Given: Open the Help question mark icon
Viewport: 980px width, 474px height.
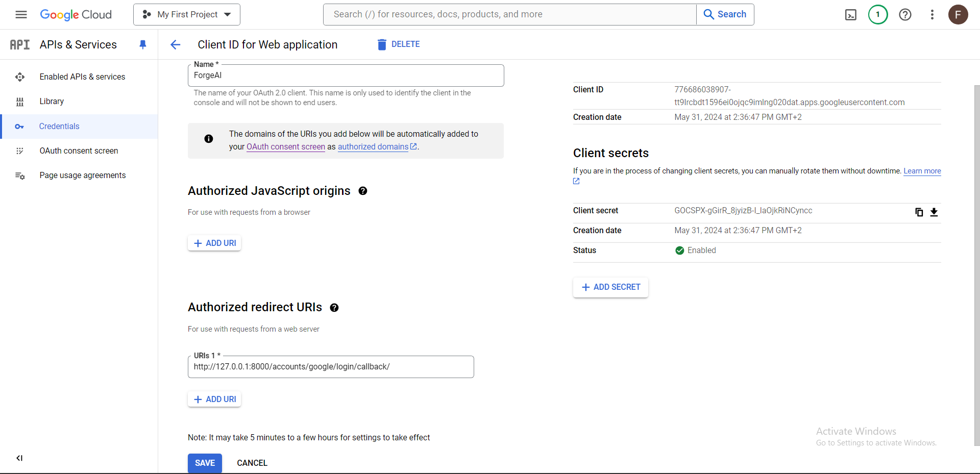Looking at the screenshot, I should (905, 14).
